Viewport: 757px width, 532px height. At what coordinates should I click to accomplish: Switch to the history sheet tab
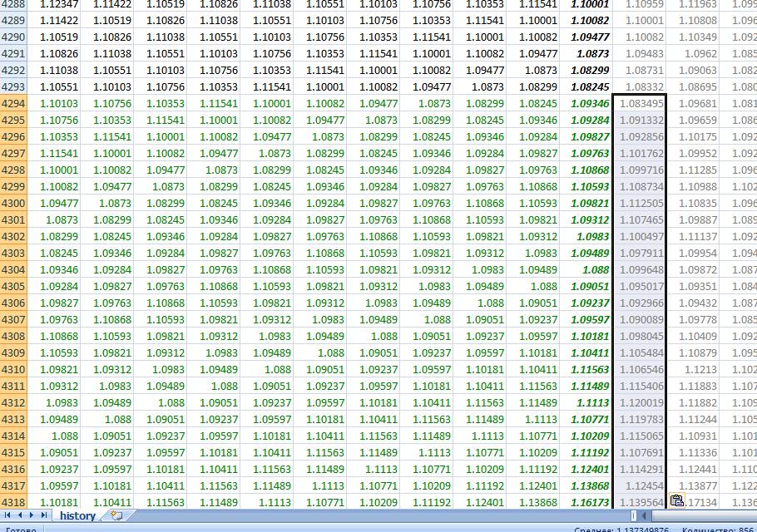click(x=77, y=516)
